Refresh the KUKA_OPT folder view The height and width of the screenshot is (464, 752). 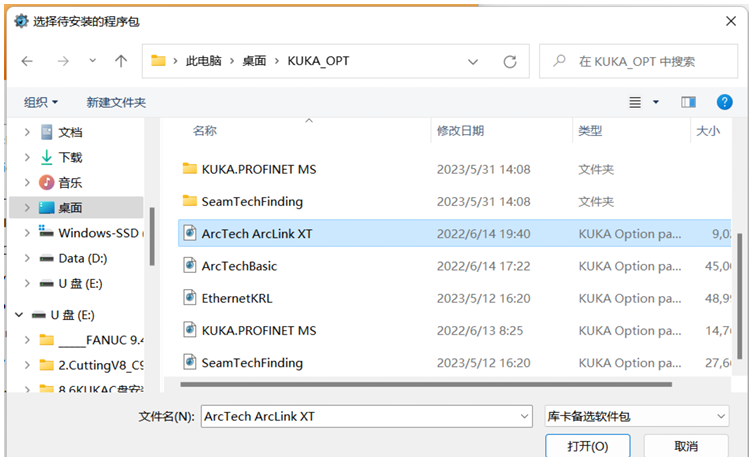click(x=510, y=61)
